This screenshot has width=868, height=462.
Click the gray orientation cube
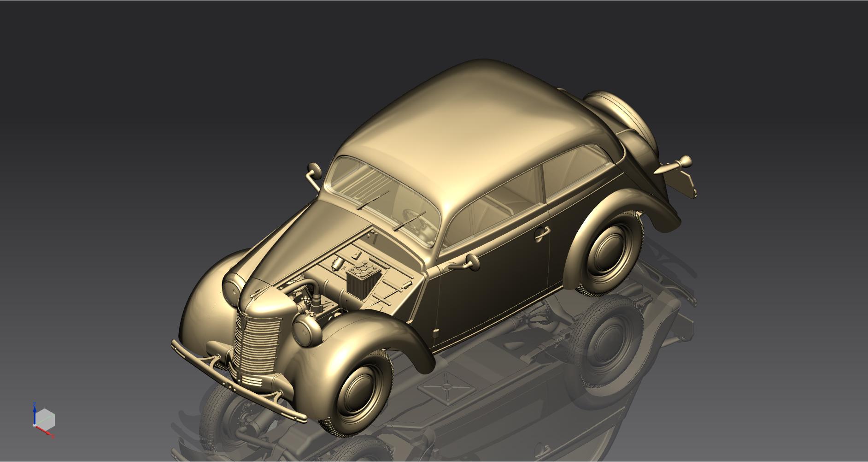[45, 419]
